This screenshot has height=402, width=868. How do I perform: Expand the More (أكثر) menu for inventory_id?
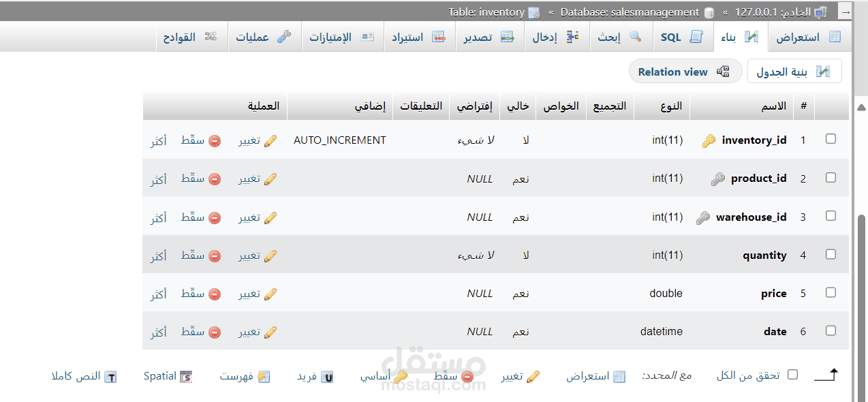159,141
